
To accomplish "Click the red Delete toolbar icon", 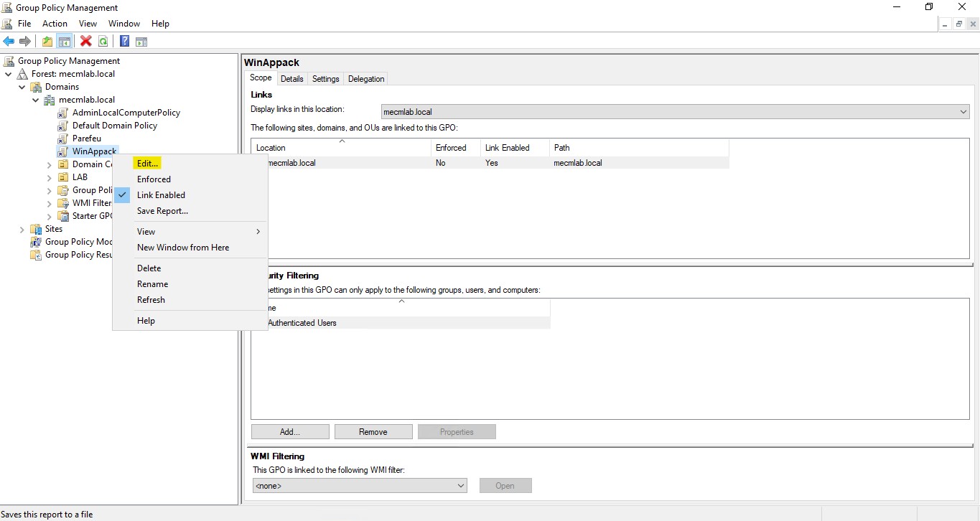I will tap(85, 41).
